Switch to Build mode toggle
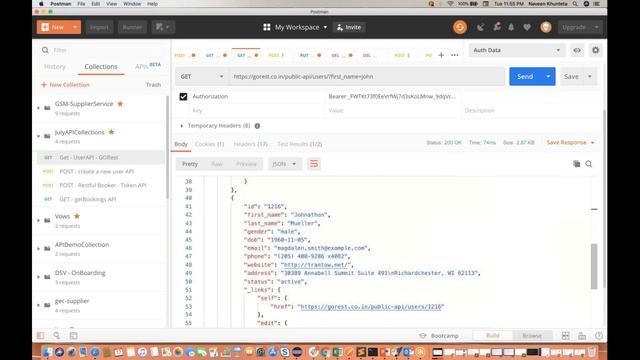640x360 pixels. pos(493,336)
